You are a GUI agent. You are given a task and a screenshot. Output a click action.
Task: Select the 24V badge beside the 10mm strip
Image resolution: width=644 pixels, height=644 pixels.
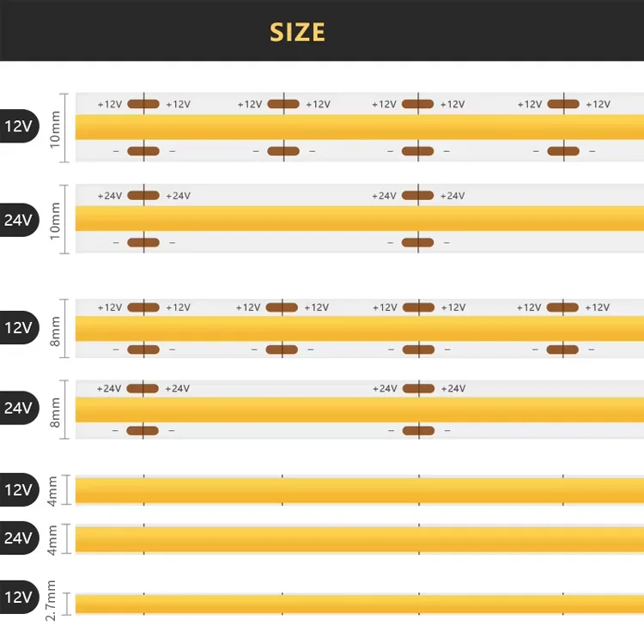coord(19,219)
